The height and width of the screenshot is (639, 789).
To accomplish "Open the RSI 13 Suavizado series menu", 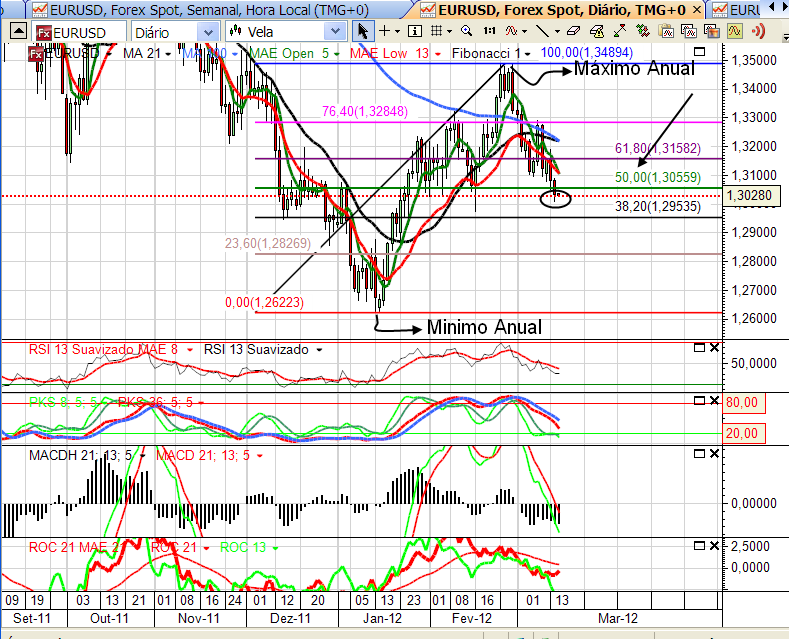I will pyautogui.click(x=319, y=350).
